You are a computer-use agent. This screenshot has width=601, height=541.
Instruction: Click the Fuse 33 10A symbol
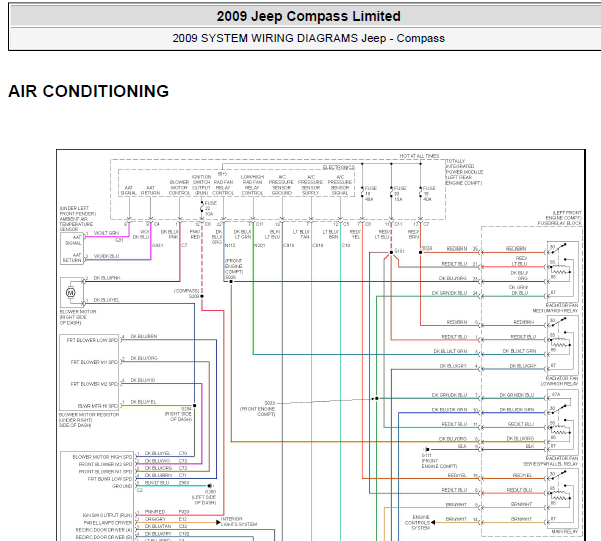[391, 194]
